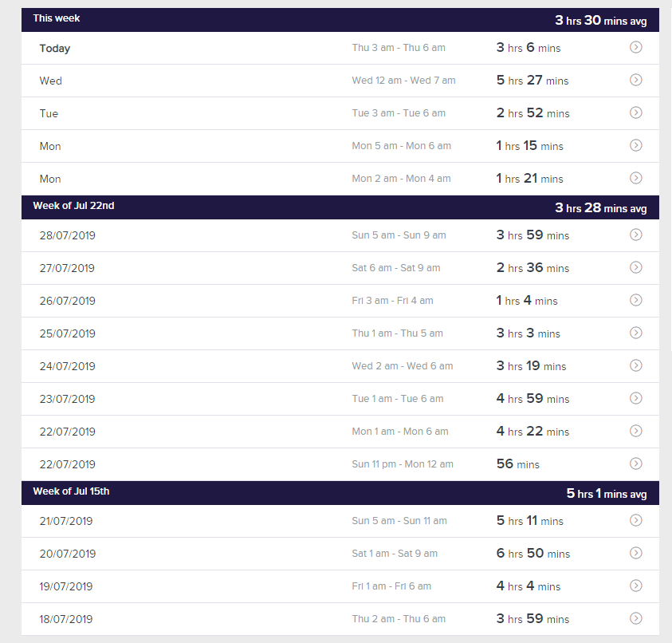Click arrow icon on Wed row
The width and height of the screenshot is (672, 643).
click(635, 81)
